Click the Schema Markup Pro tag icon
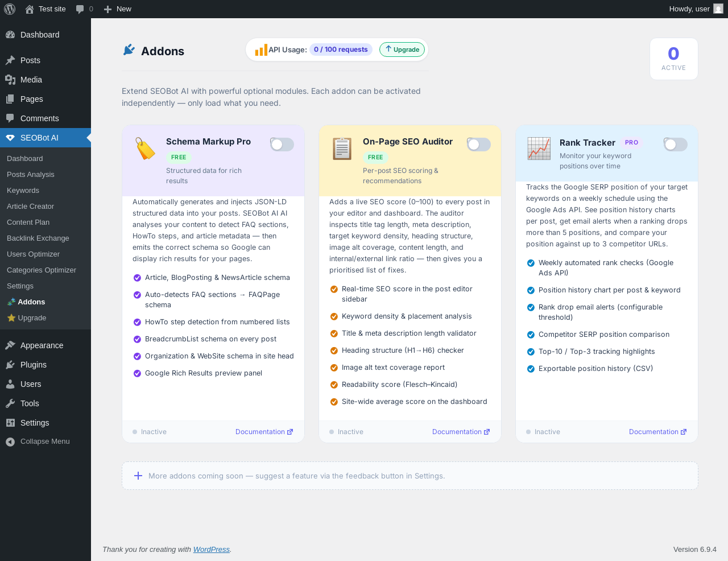Screen dimensions: 728x561 click(x=145, y=148)
